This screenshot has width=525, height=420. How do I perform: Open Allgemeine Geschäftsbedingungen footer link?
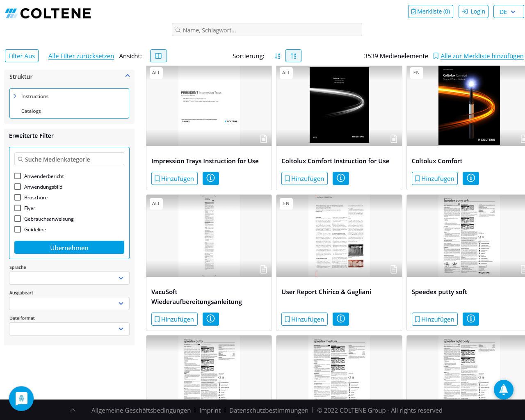coord(141,410)
